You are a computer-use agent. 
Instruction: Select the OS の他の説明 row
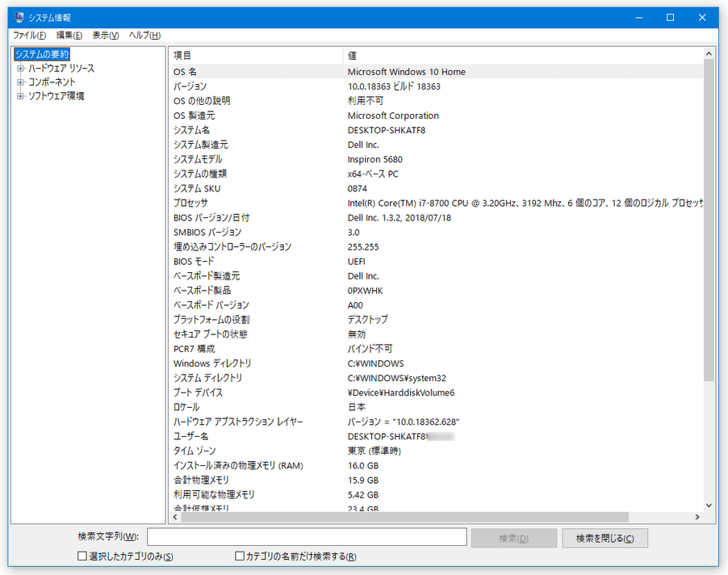coord(437,101)
